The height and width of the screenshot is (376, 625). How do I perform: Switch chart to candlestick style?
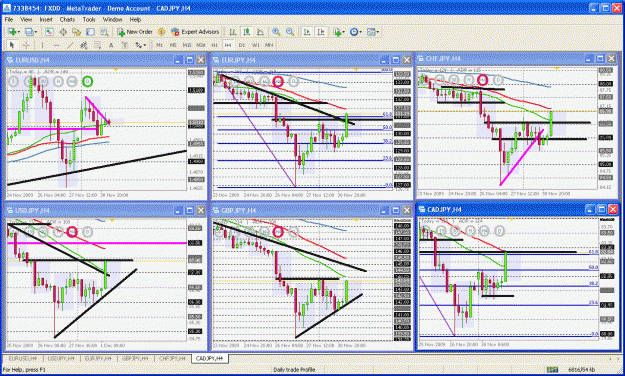tap(247, 32)
